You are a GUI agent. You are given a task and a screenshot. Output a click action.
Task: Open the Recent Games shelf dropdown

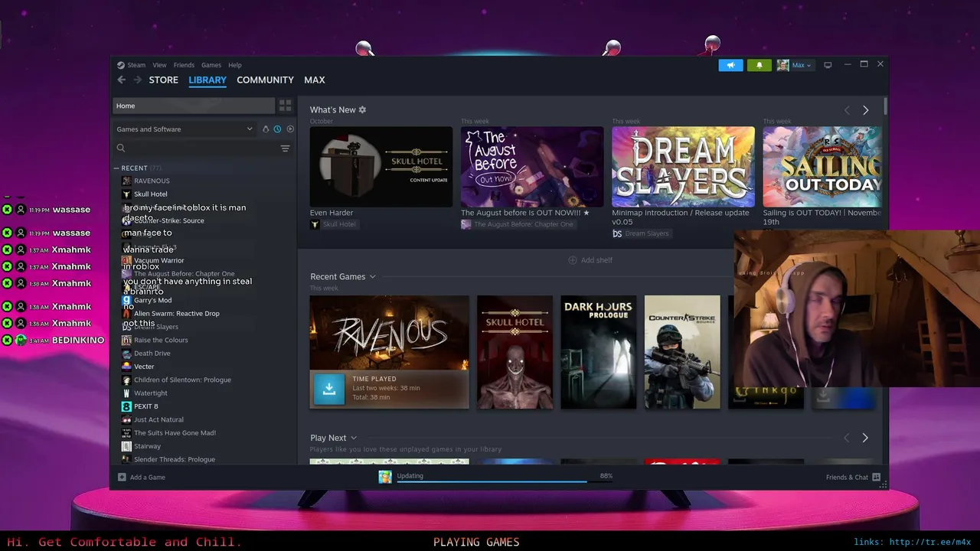[x=373, y=276]
